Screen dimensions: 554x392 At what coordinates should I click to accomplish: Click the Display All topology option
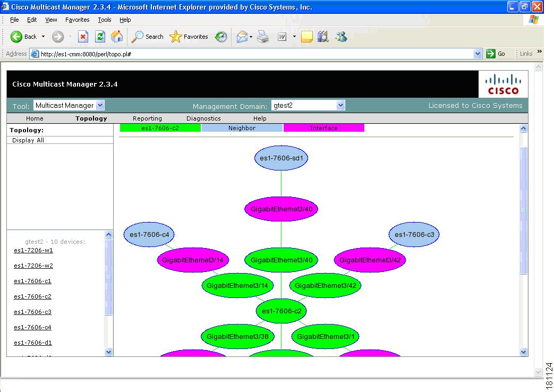[28, 140]
